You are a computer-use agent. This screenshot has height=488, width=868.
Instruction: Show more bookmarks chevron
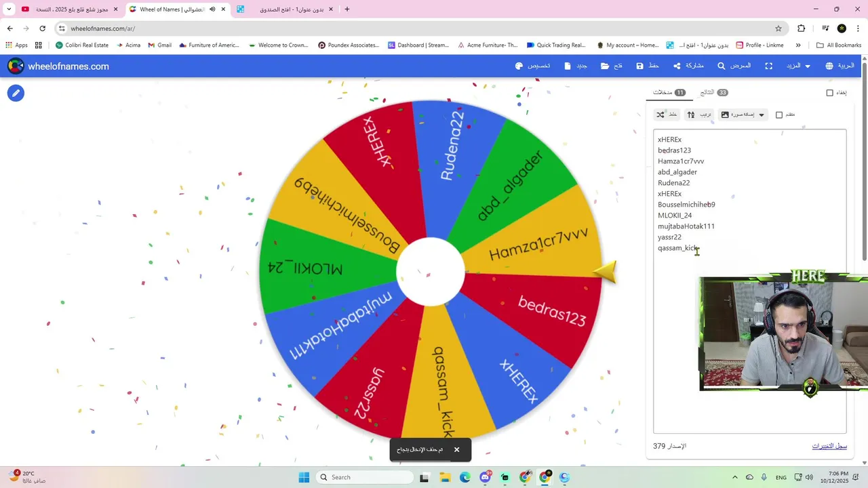(798, 45)
